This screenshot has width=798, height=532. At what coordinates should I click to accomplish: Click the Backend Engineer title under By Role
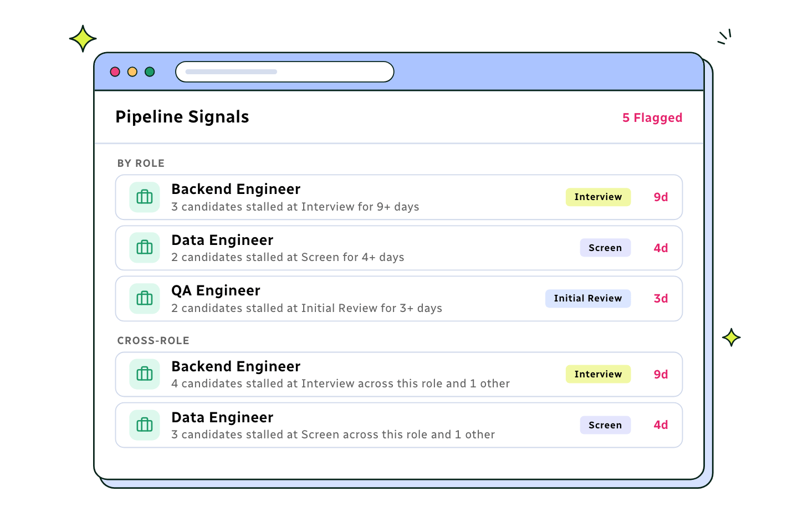click(236, 190)
